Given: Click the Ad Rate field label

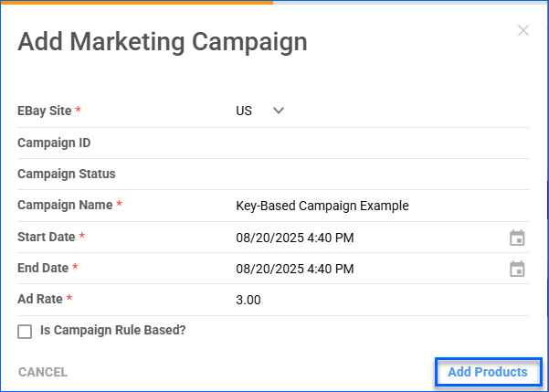Looking at the screenshot, I should (39, 299).
